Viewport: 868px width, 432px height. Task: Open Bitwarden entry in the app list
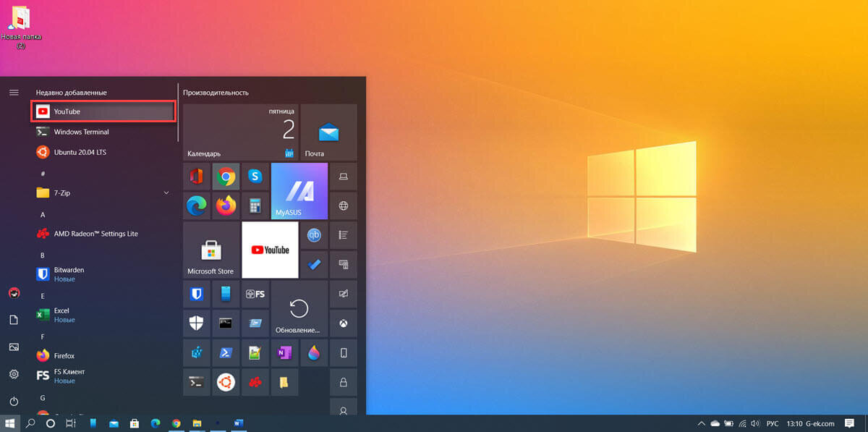click(x=104, y=274)
